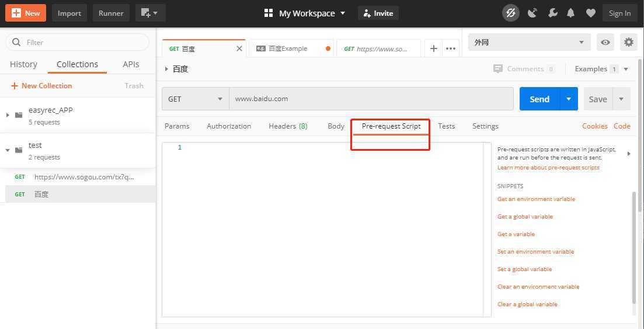The height and width of the screenshot is (329, 644).
Task: Collapse the test collection folder
Action: pyautogui.click(x=8, y=150)
